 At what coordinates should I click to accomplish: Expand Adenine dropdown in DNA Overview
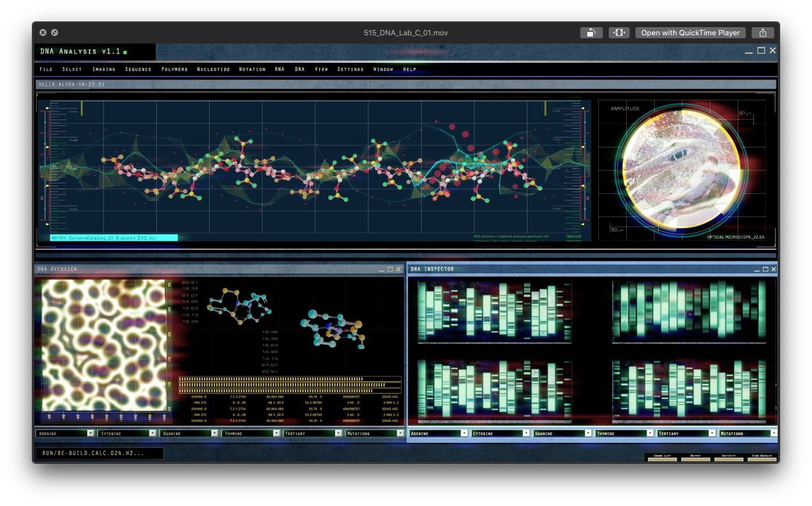91,433
